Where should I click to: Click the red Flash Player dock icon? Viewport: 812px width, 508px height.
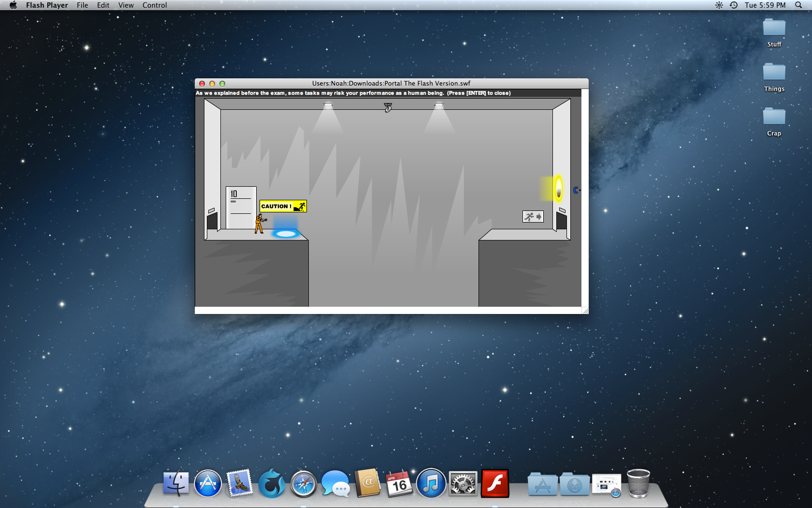(x=495, y=483)
